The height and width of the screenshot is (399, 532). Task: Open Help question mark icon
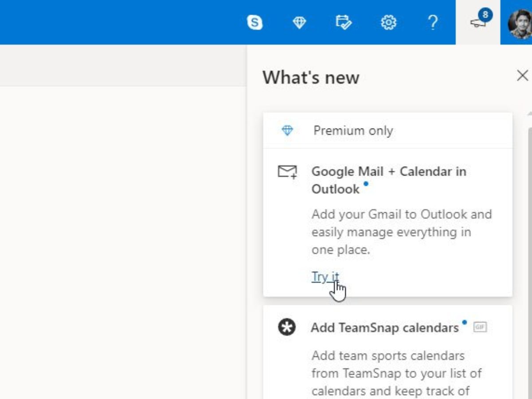pyautogui.click(x=433, y=22)
